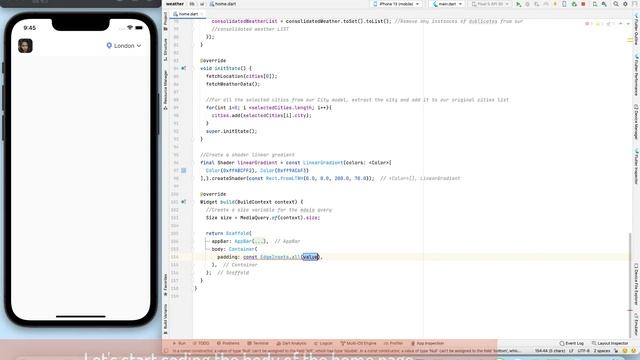This screenshot has height=360, width=640.
Task: Click the green Run icon in toolbar
Action: (x=518, y=4)
